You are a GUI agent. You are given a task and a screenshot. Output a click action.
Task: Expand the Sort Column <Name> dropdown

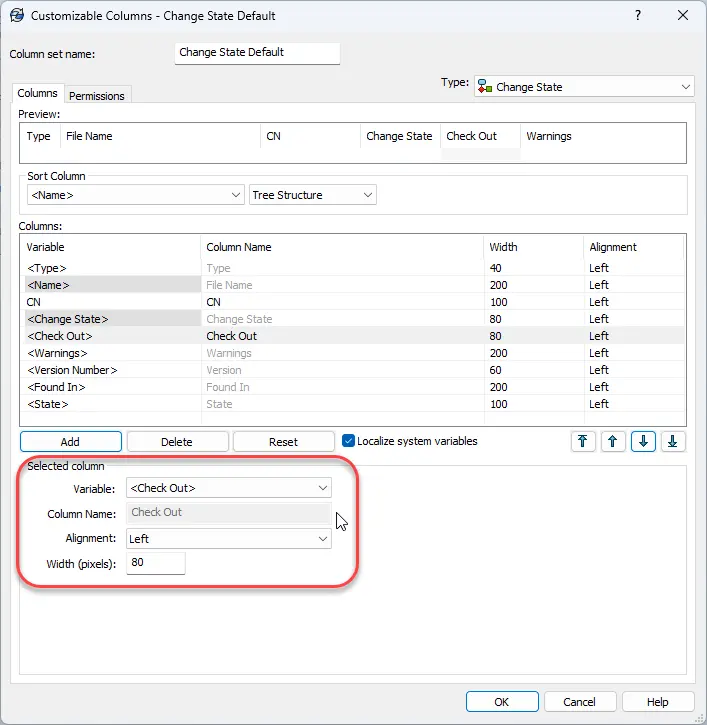coord(136,195)
